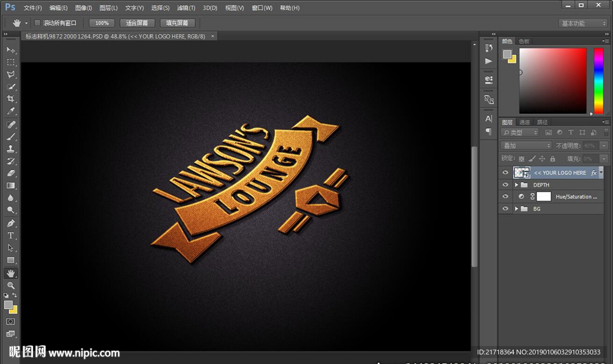613x364 pixels.
Task: Select the Eraser tool
Action: coord(11,173)
